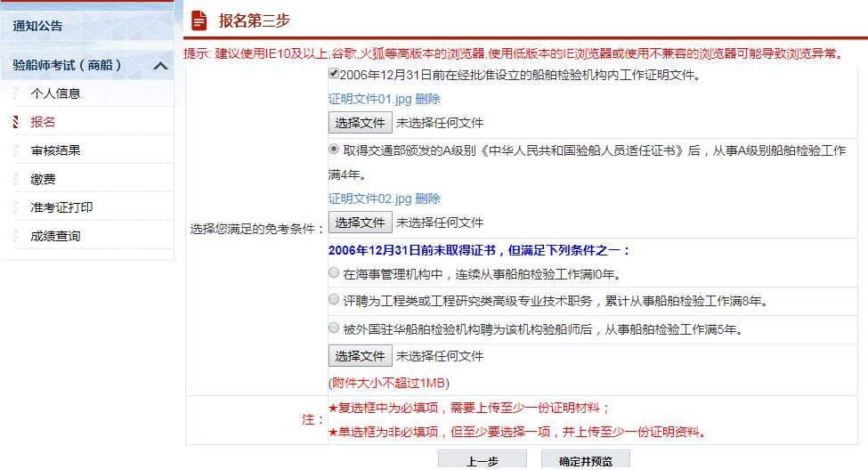Select the 海事管理机构 continuous work radio option
The image size is (868, 470).
(334, 272)
